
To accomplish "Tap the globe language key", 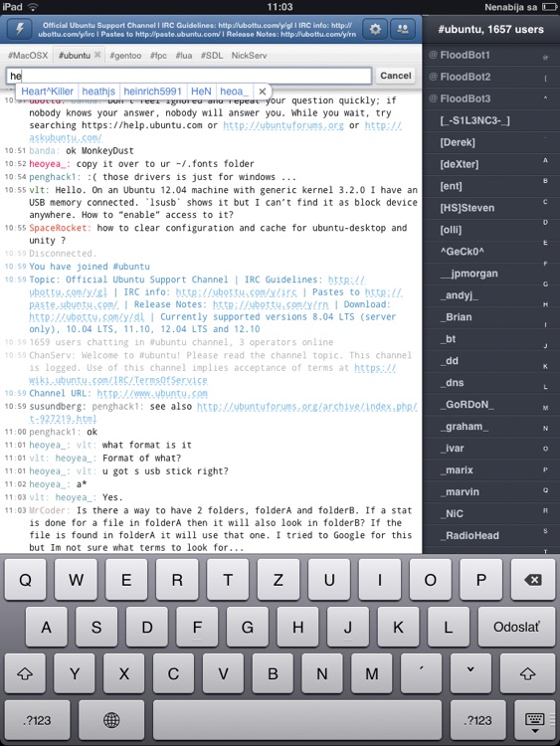I will tap(111, 720).
